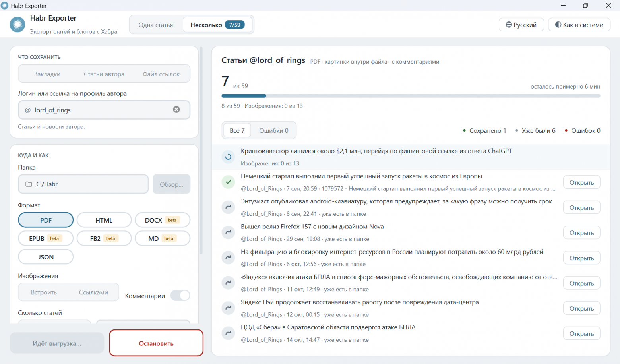
Task: Click the Идёт выгрузка... button
Action: coord(57,343)
